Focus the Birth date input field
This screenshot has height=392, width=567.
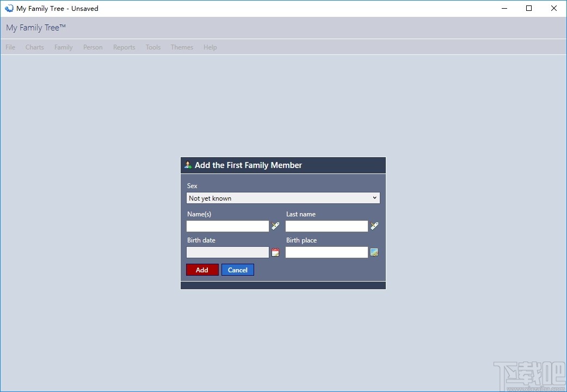pos(228,252)
